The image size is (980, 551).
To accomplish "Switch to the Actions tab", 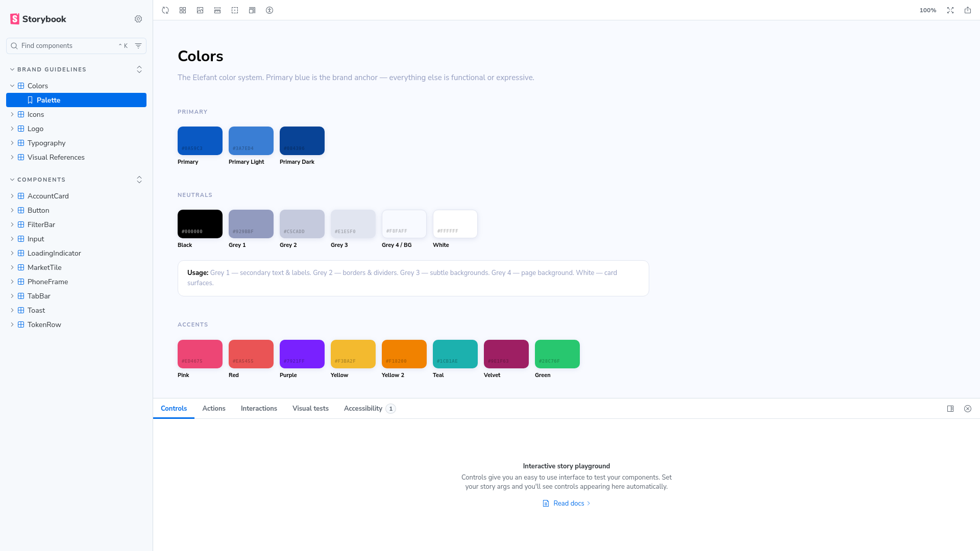I will (x=214, y=409).
